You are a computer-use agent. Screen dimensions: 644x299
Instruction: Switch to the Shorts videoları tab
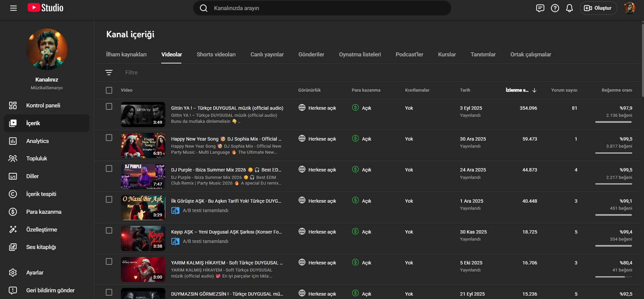216,54
